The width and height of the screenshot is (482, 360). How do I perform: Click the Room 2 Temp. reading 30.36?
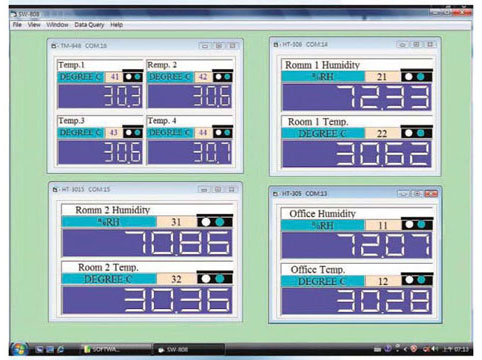click(x=147, y=300)
